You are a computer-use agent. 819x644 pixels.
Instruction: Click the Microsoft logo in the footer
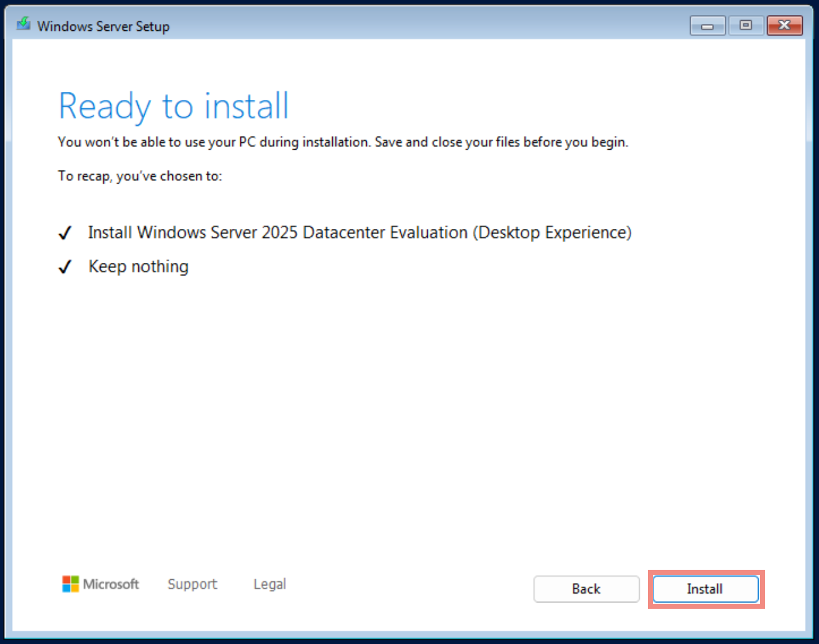70,584
